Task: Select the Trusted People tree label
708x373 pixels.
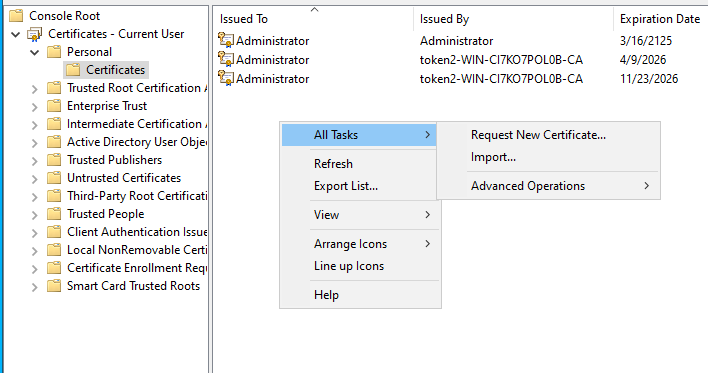Action: tap(106, 214)
